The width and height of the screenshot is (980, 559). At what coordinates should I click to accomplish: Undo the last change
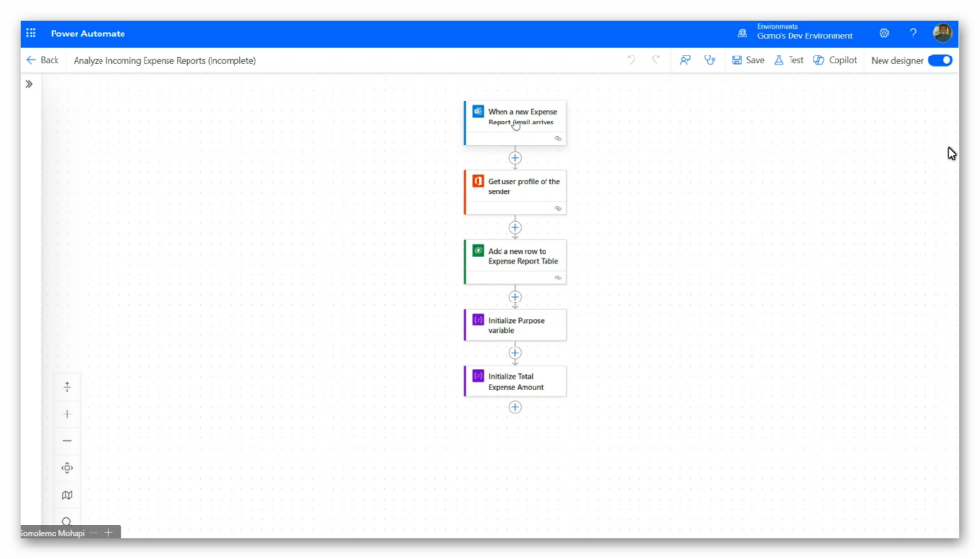point(632,60)
